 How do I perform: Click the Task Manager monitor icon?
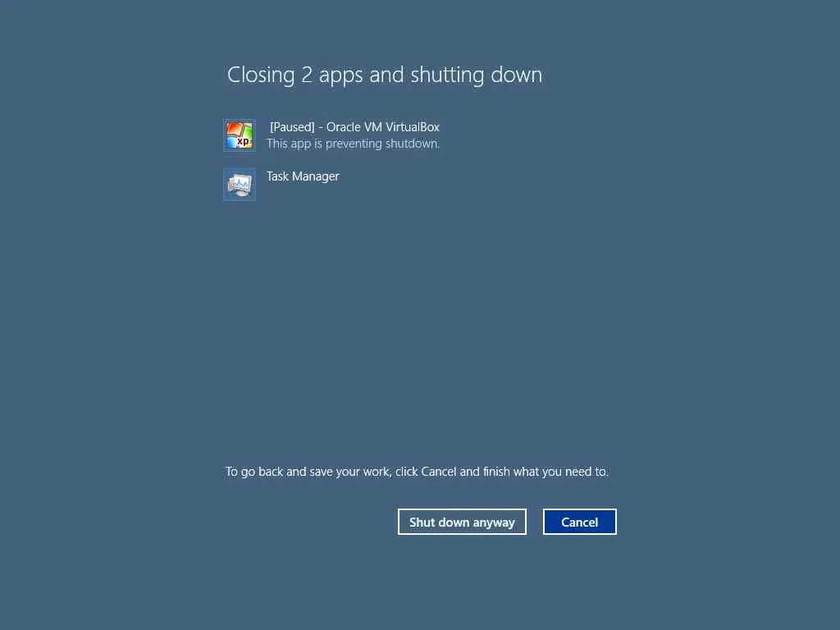coord(240,185)
